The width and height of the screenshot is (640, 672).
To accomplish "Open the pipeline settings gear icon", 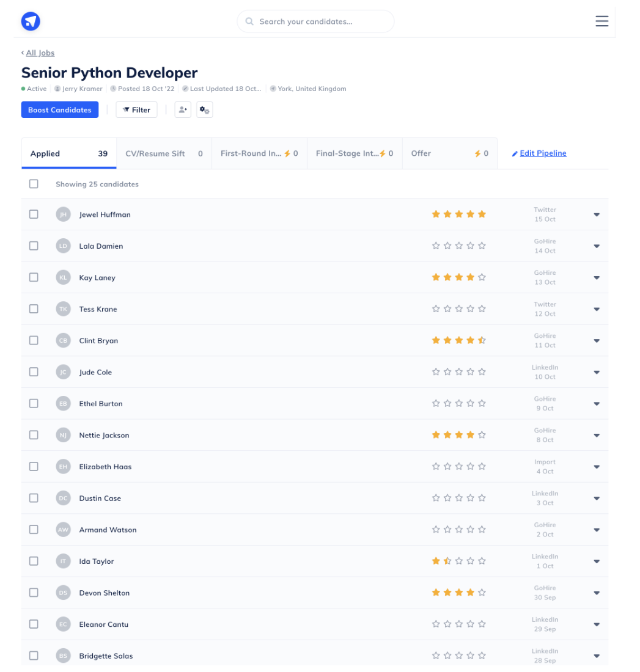I will 204,109.
